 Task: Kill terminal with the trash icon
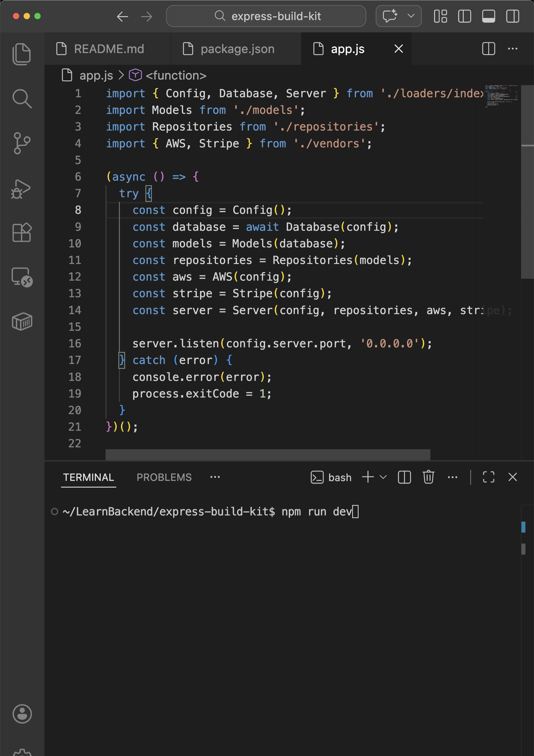[x=428, y=477]
